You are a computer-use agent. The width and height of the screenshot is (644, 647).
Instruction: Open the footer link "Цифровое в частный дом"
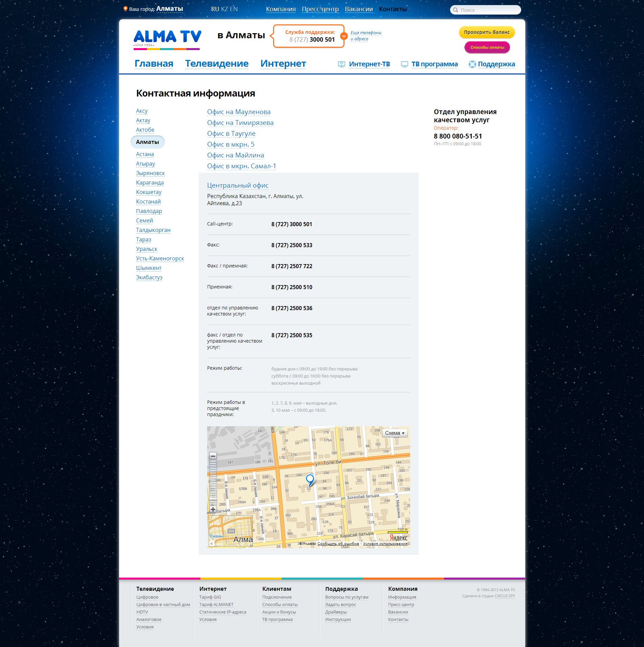click(x=163, y=605)
